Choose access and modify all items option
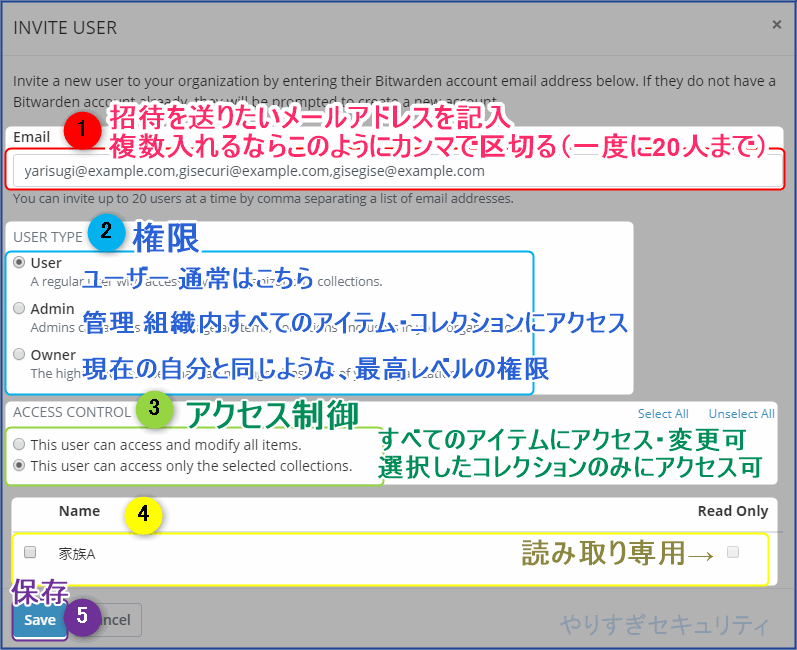Viewport: 797px width, 650px height. 19,444
